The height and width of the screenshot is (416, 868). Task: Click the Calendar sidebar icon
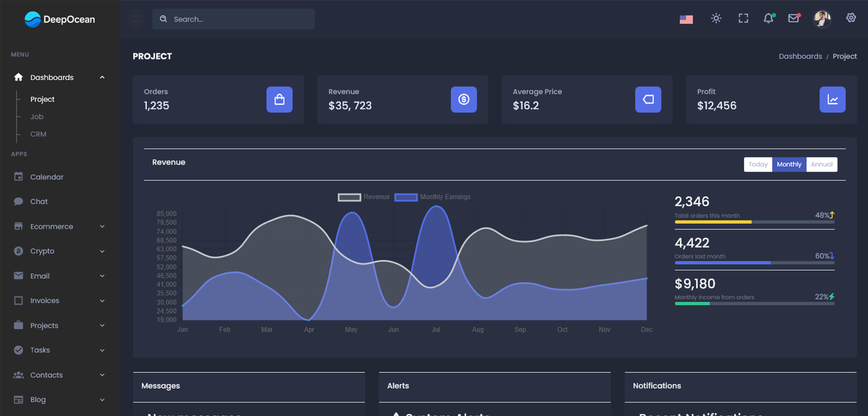pyautogui.click(x=18, y=176)
